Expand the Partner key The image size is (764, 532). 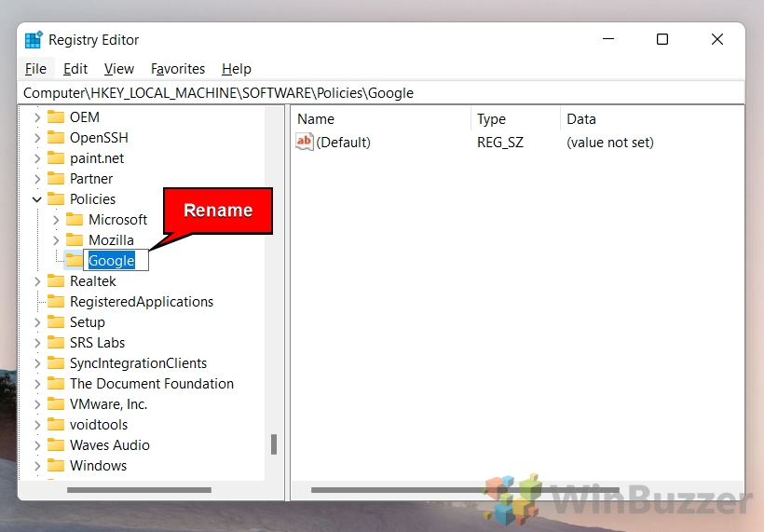point(37,178)
